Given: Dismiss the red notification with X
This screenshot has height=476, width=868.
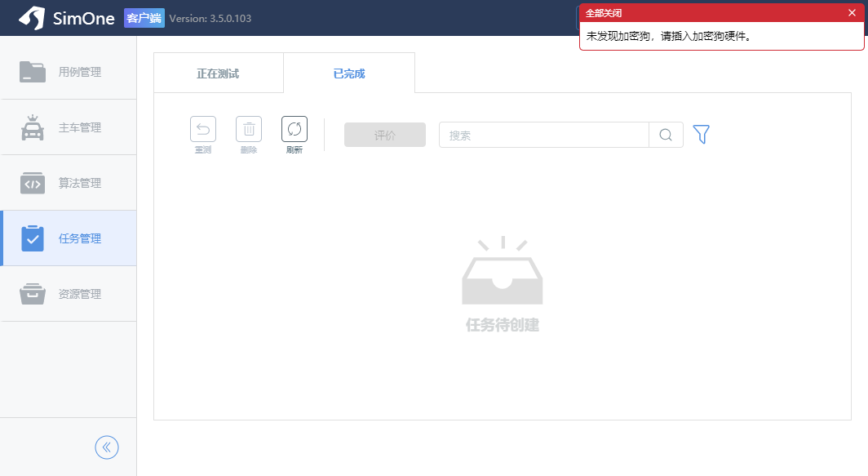Looking at the screenshot, I should coord(852,13).
